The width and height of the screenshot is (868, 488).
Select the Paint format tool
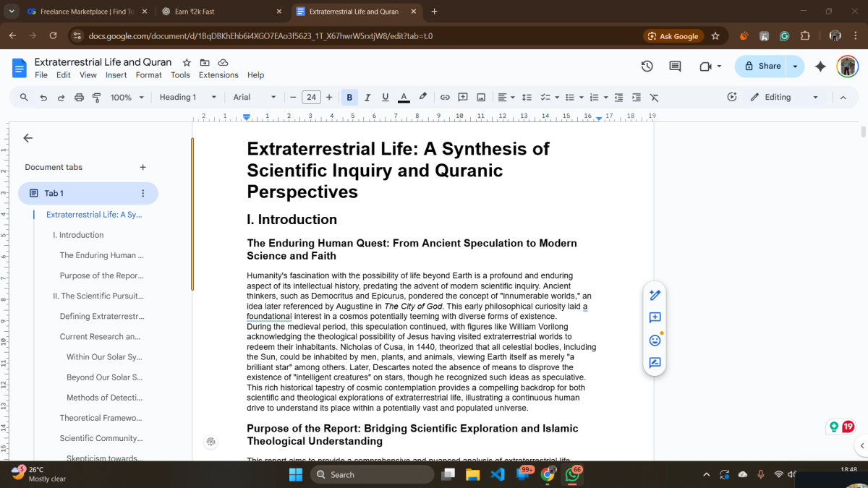tap(96, 98)
